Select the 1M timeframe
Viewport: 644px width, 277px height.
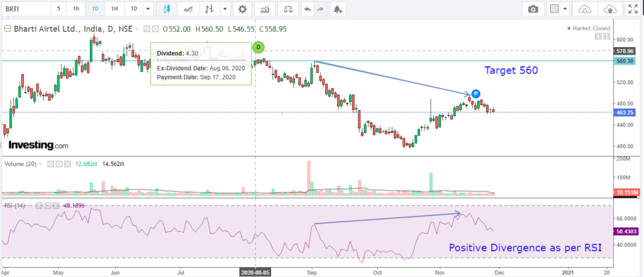click(114, 9)
